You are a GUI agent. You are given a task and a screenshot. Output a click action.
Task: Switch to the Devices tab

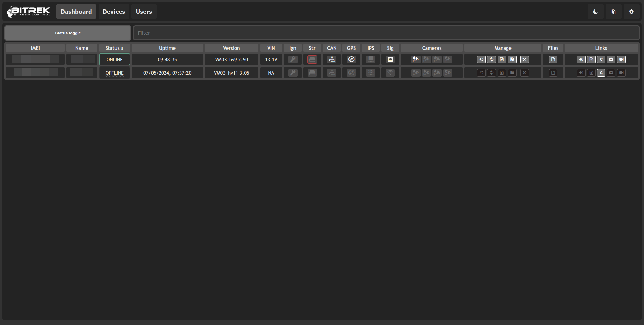(x=114, y=12)
